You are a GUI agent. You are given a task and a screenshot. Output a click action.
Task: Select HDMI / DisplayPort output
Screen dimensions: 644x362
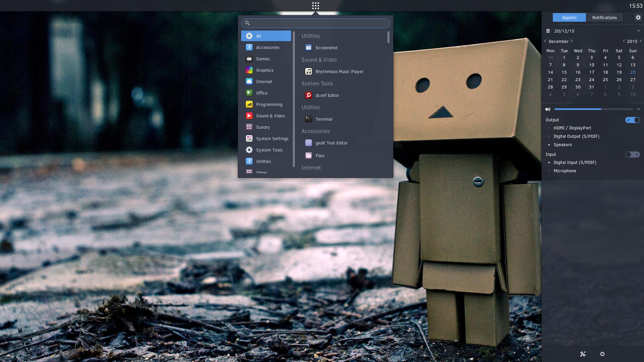click(572, 128)
